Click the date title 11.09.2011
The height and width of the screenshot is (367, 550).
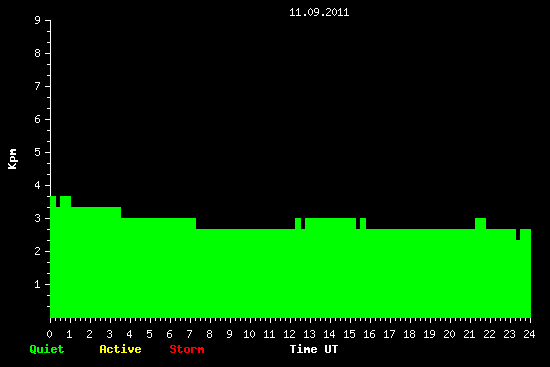(319, 13)
